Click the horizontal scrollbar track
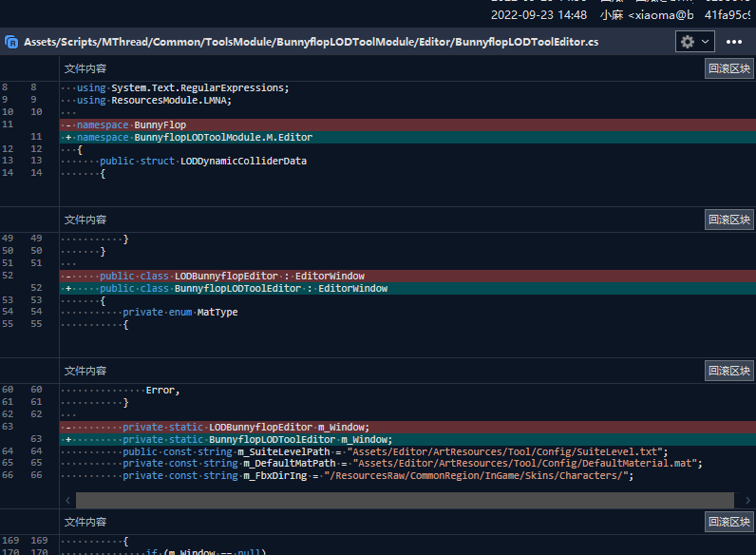The image size is (756, 555). pyautogui.click(x=404, y=500)
